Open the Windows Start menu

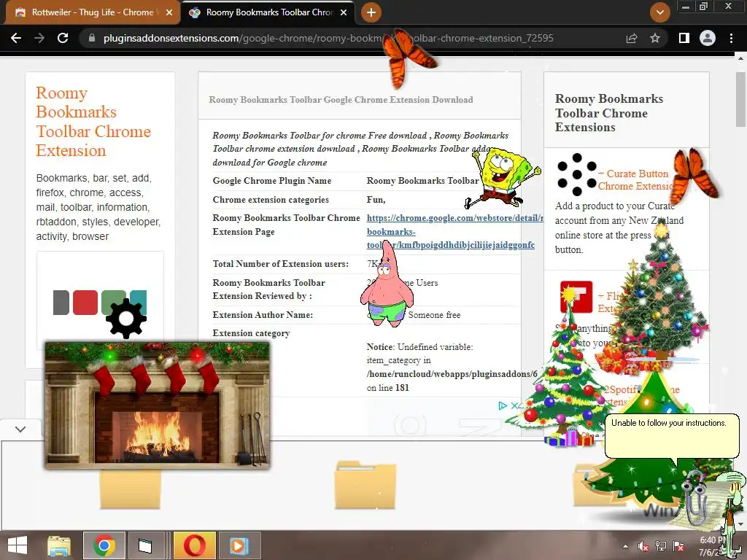[x=18, y=545]
